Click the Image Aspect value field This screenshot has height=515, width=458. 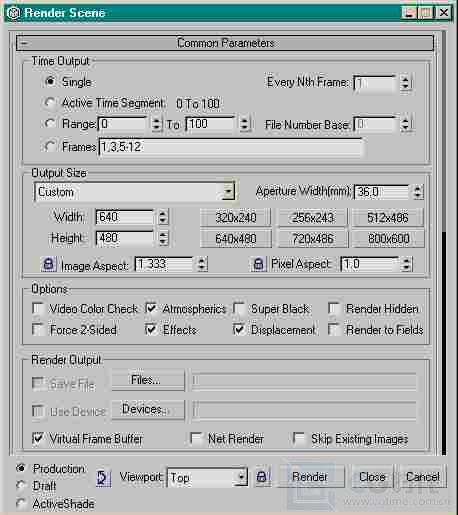tap(164, 264)
